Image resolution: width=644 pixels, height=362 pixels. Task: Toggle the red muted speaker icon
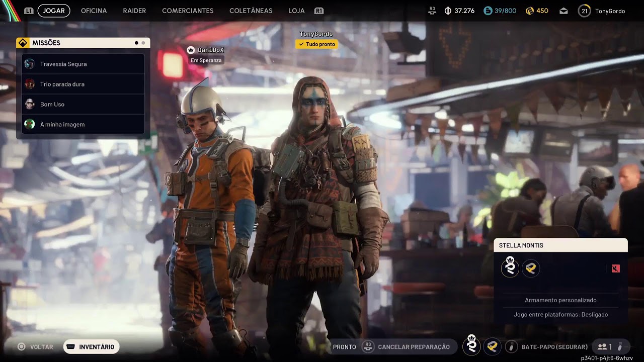[615, 268]
